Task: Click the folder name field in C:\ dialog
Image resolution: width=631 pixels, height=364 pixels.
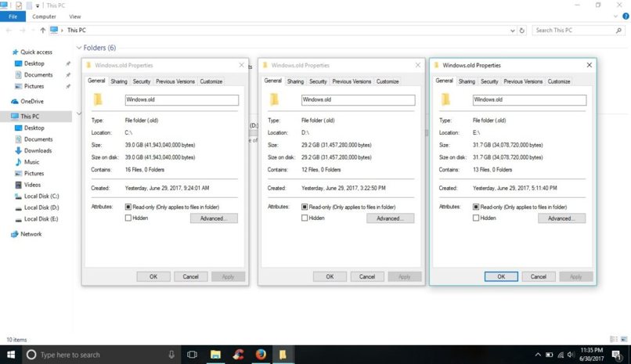Action: (x=182, y=99)
